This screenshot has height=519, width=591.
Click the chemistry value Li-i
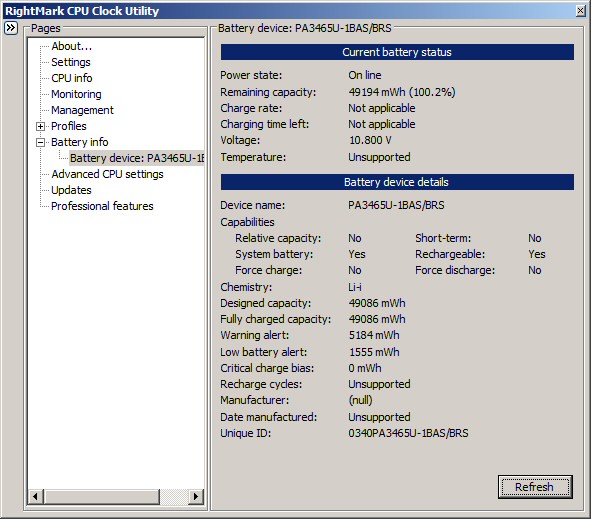(355, 287)
